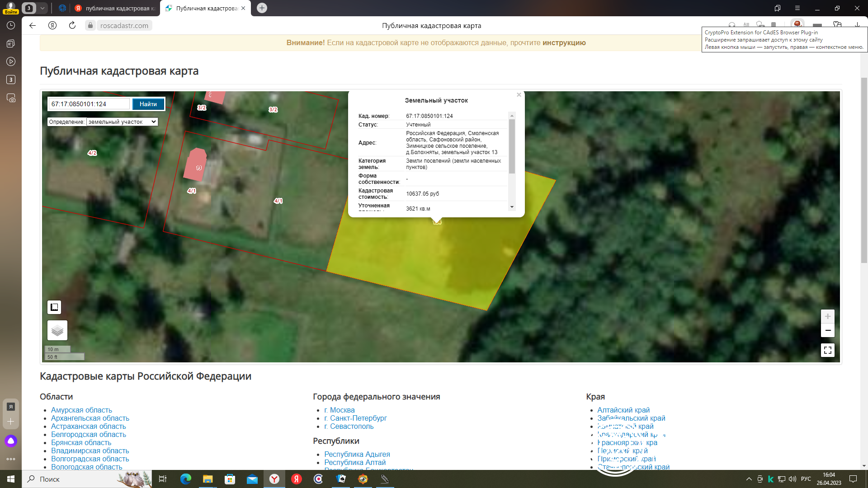Click the Учтенный status value
This screenshot has height=488, width=868.
pos(418,124)
